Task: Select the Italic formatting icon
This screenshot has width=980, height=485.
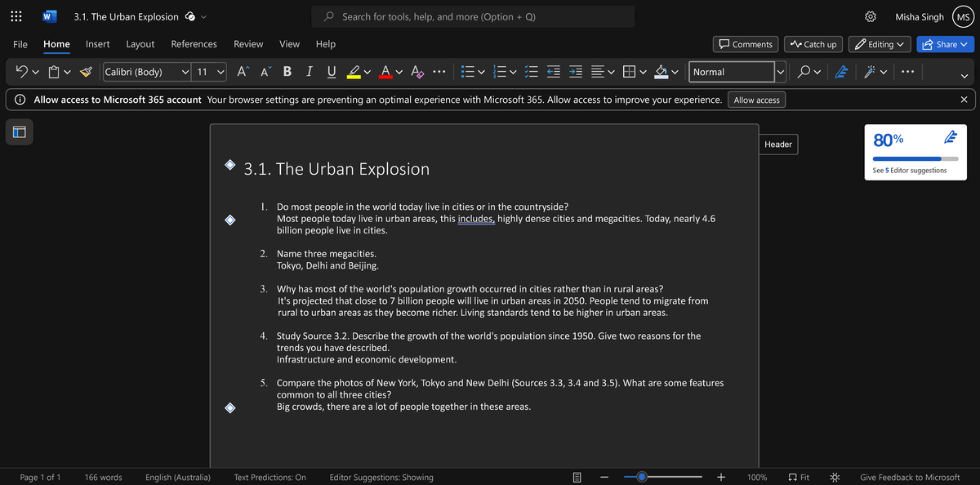Action: pos(309,72)
